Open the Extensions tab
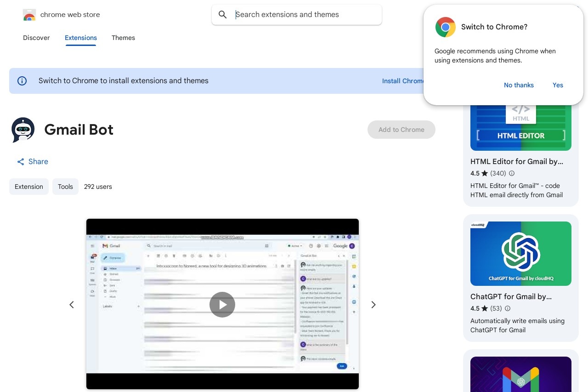The image size is (588, 392). point(81,38)
